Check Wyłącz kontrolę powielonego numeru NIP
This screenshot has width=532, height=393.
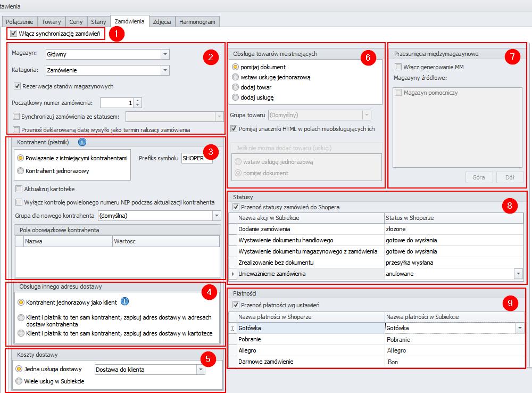pyautogui.click(x=19, y=202)
